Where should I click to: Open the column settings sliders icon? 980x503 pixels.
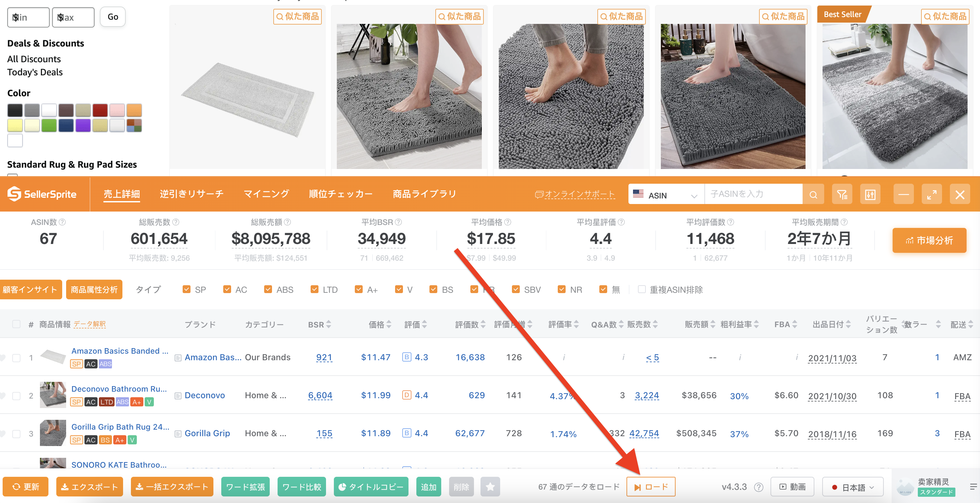(x=870, y=195)
